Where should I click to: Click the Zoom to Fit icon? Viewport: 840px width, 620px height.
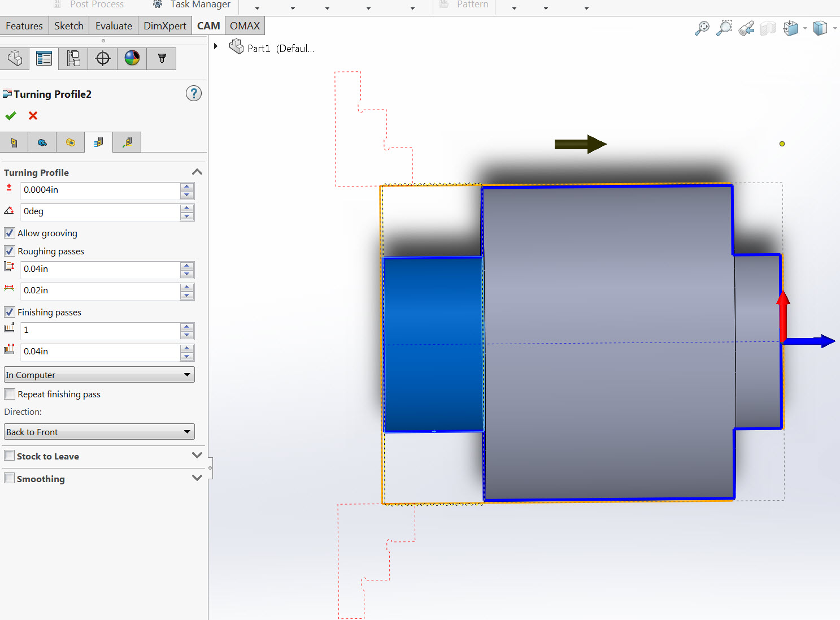[x=702, y=28]
